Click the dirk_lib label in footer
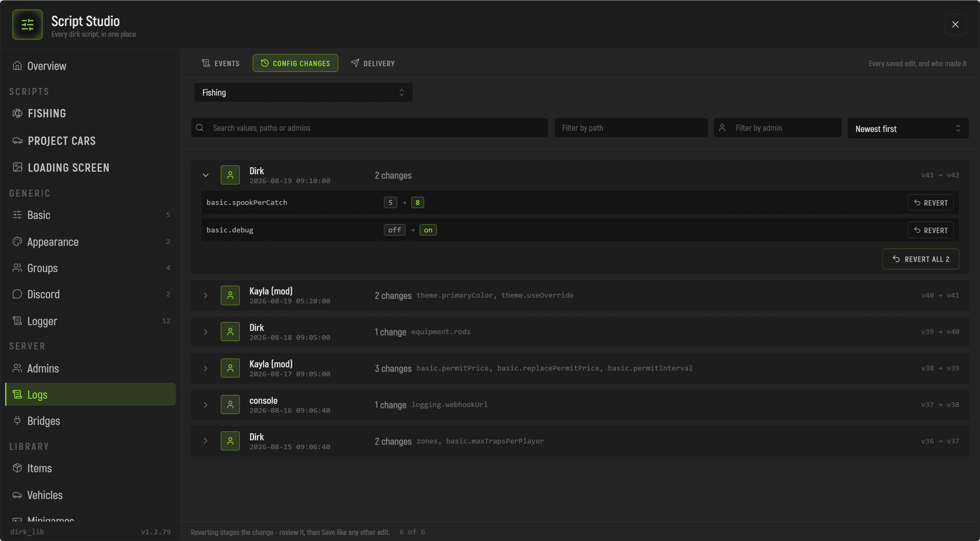The height and width of the screenshot is (541, 980). coord(27,532)
